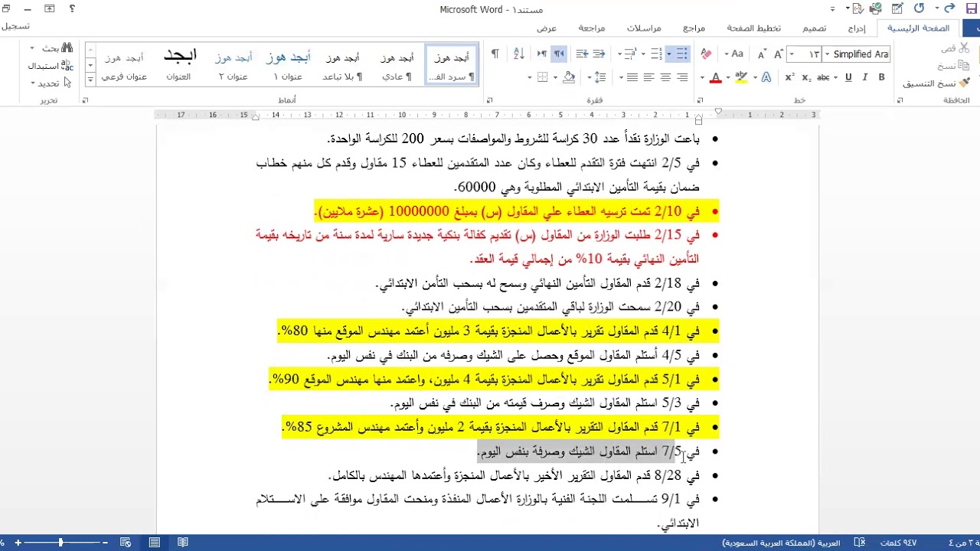The height and width of the screenshot is (551, 980).
Task: Click the Shading paint bucket
Action: click(x=569, y=77)
